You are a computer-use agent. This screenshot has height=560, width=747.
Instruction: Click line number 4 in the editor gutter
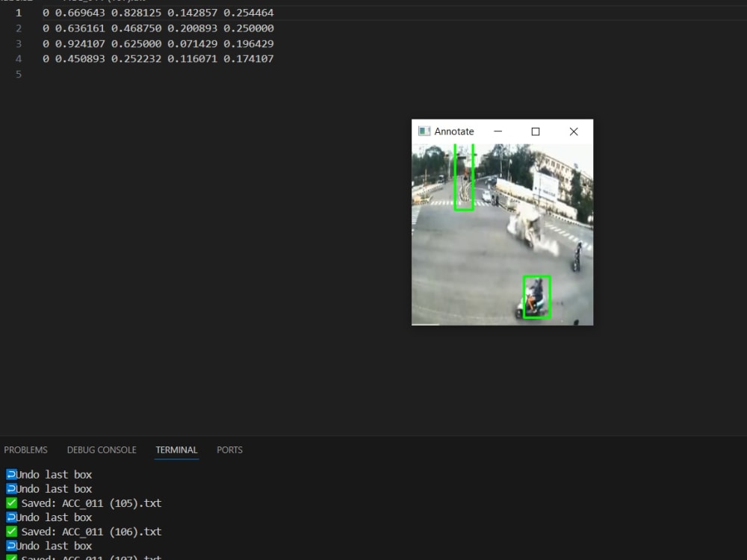(19, 59)
